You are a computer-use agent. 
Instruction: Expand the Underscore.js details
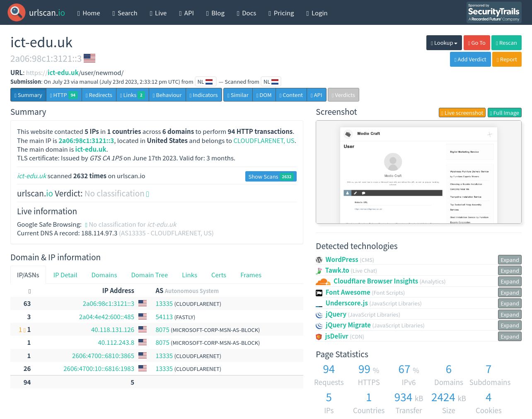pos(510,303)
